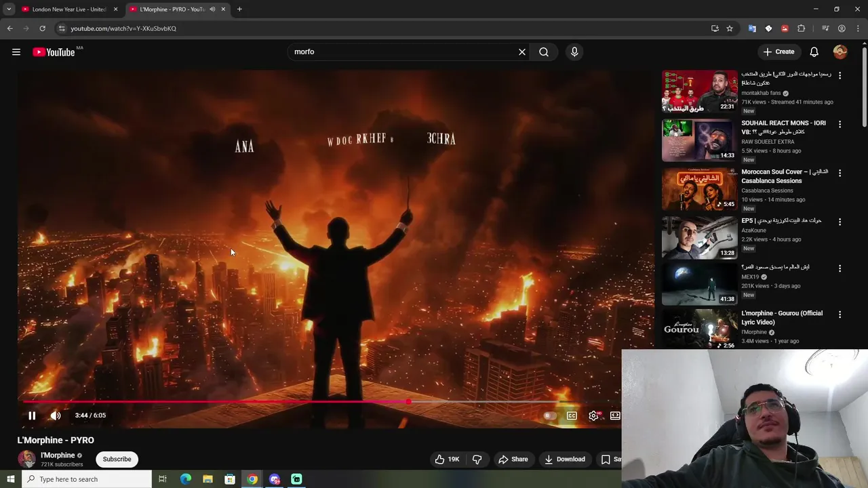The width and height of the screenshot is (868, 488).
Task: Open options for Moroccan Soul Cover video
Action: click(840, 174)
